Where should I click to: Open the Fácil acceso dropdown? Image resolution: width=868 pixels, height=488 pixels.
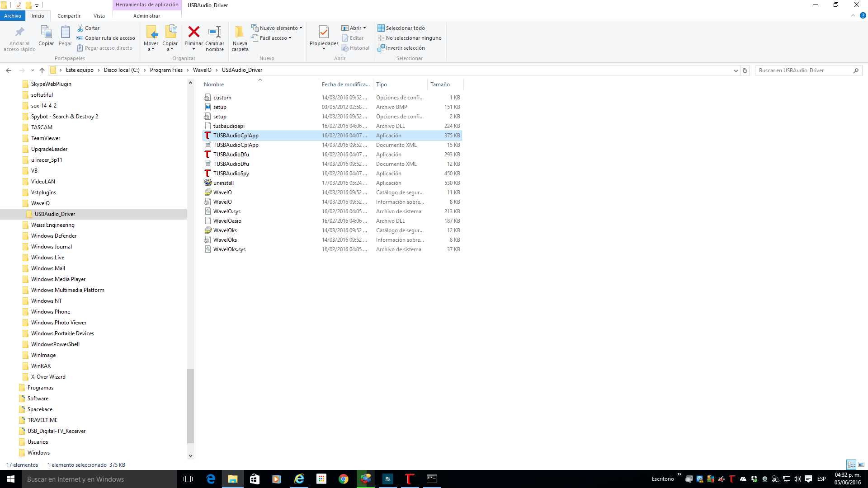[271, 38]
